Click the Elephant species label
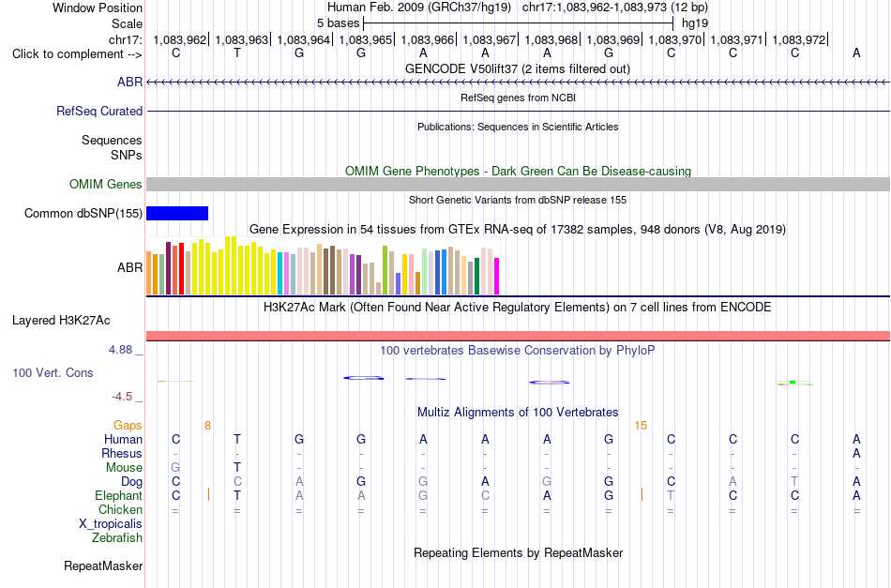The width and height of the screenshot is (891, 588). pos(119,495)
